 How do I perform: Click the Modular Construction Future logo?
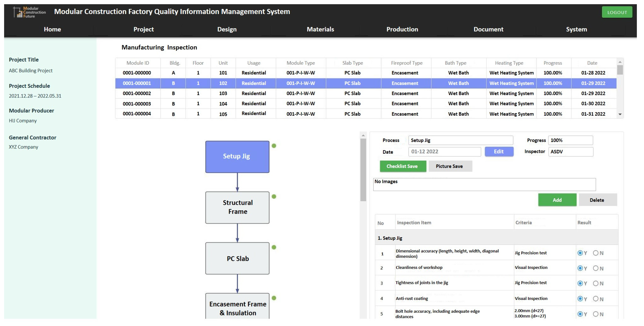(x=29, y=12)
